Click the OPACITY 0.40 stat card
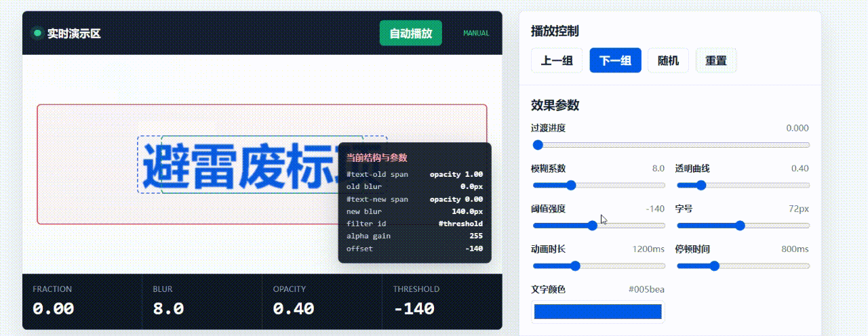 click(x=322, y=301)
